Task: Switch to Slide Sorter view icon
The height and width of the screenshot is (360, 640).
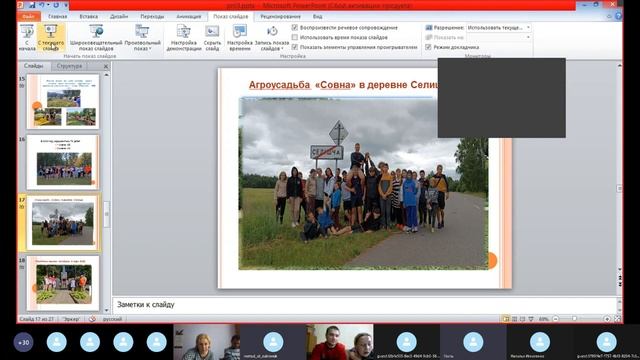Action: click(514, 319)
